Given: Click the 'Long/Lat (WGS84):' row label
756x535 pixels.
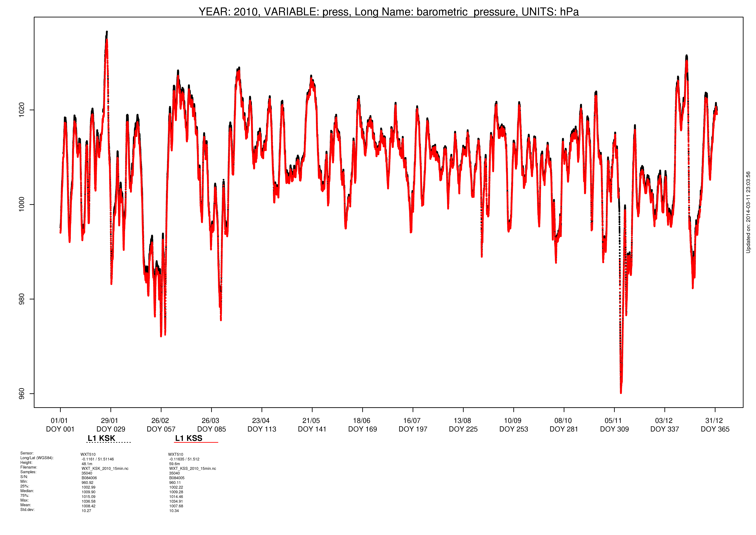Looking at the screenshot, I should 37,458.
